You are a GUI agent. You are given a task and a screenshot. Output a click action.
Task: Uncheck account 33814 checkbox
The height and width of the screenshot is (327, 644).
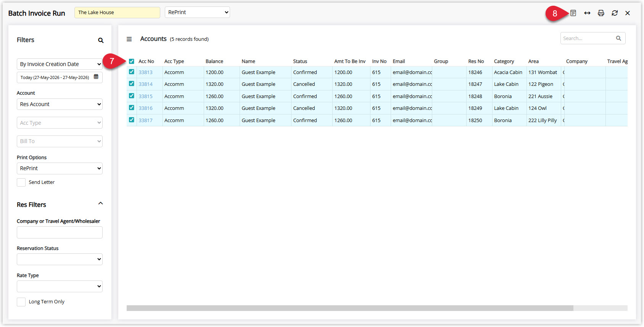click(x=132, y=84)
